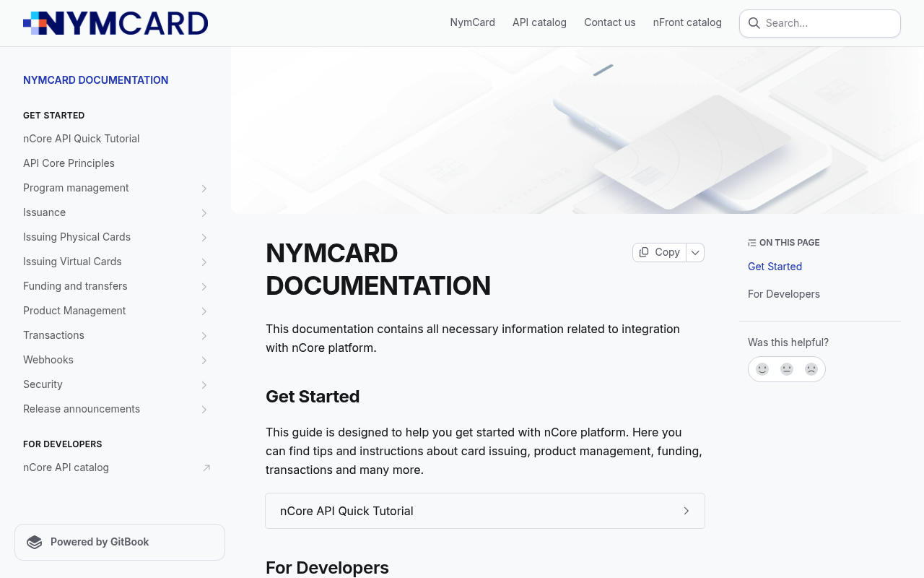The image size is (924, 578).
Task: Expand the Security section
Action: (204, 385)
